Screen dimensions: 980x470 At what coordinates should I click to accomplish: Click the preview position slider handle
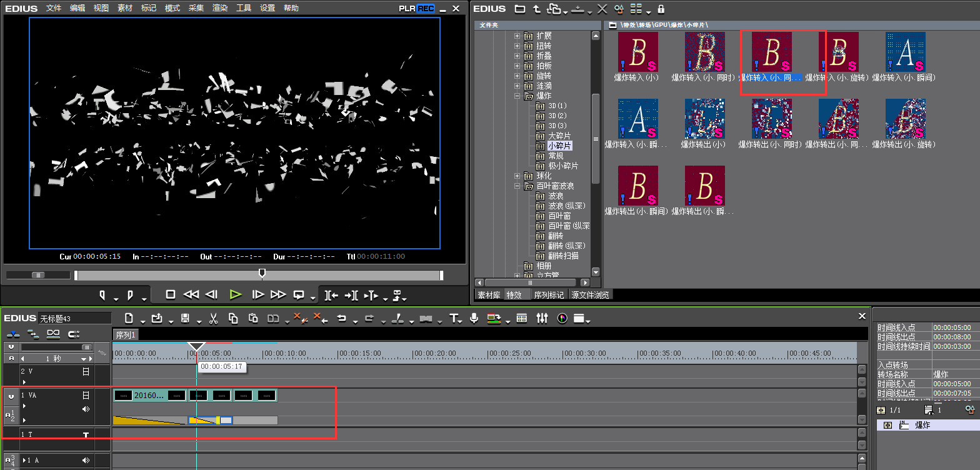point(262,273)
